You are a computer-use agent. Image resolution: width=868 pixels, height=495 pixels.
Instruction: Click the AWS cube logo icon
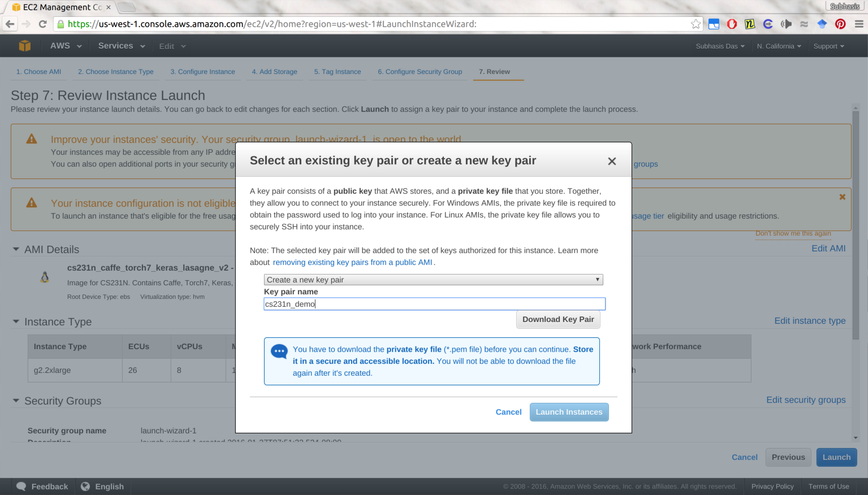click(x=24, y=46)
